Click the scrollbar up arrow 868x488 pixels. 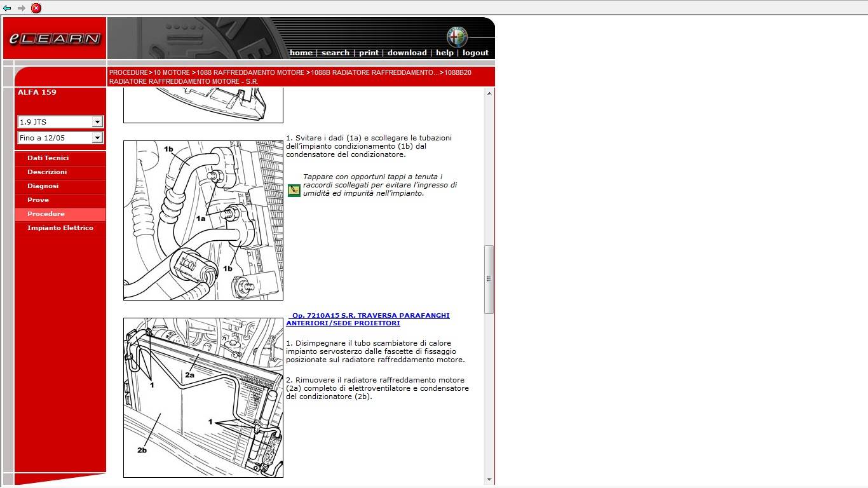tap(489, 93)
